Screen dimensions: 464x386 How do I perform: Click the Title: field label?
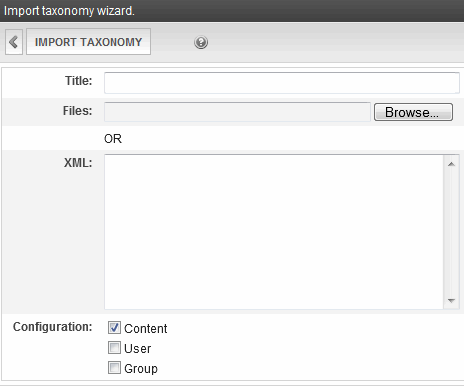pos(79,81)
